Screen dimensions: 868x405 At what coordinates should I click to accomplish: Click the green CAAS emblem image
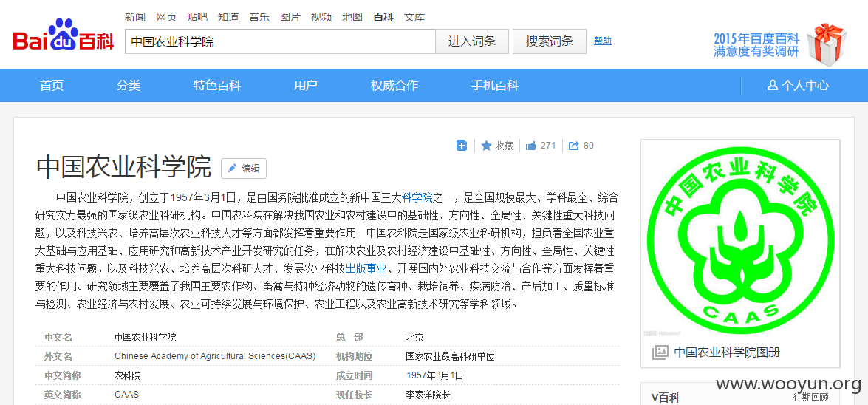pos(740,239)
